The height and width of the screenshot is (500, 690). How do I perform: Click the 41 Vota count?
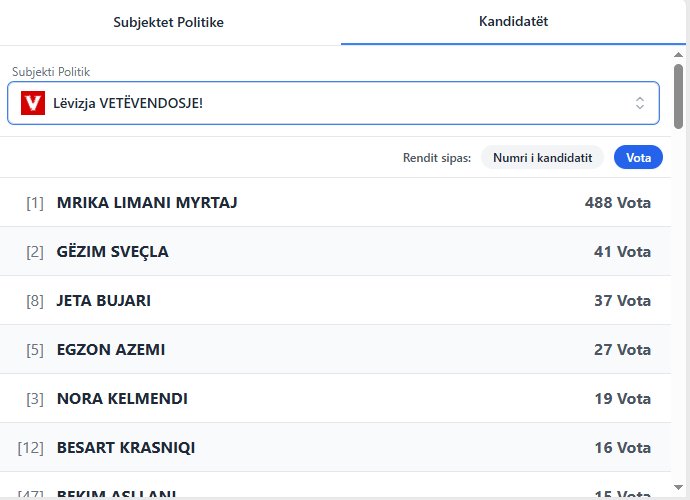tap(621, 252)
